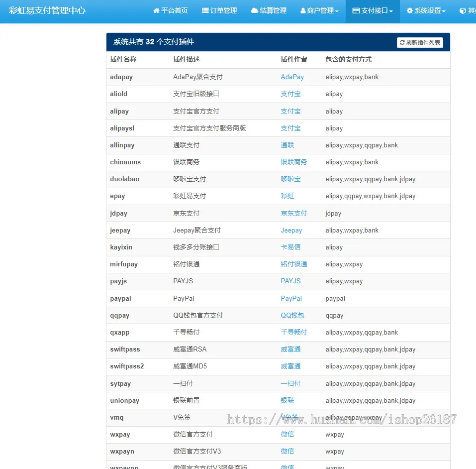Click the user icon beside 商户管理
The image size is (476, 469).
[x=303, y=10]
